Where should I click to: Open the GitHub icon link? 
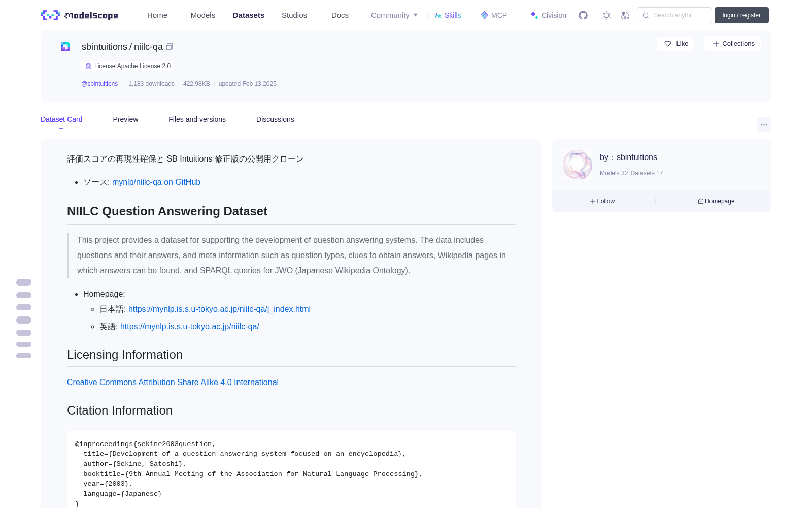pyautogui.click(x=583, y=15)
